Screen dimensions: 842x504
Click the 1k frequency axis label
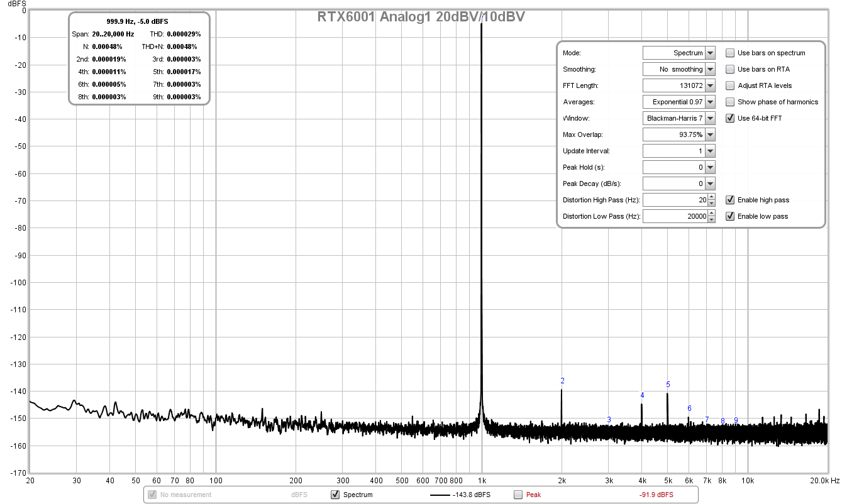click(x=482, y=481)
